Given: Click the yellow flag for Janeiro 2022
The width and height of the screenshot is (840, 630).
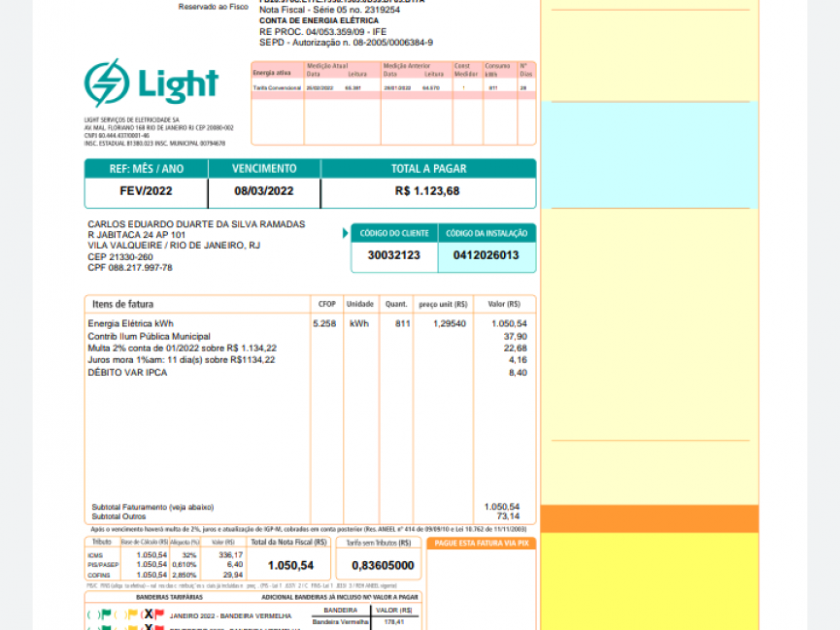Looking at the screenshot, I should [x=133, y=614].
